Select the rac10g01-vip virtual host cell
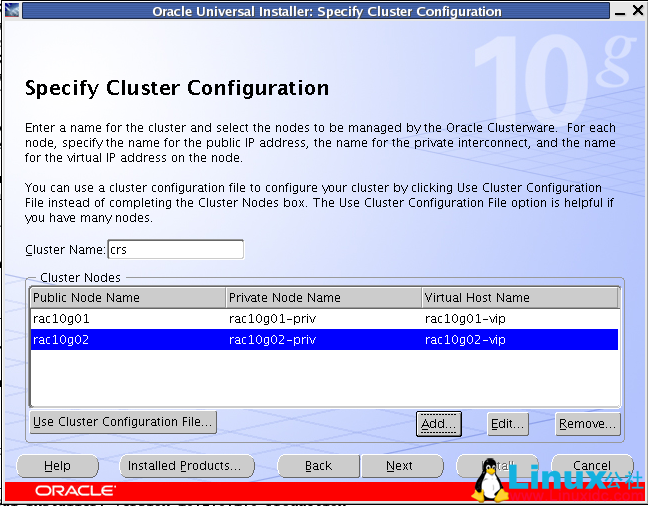This screenshot has width=648, height=506. click(x=520, y=319)
